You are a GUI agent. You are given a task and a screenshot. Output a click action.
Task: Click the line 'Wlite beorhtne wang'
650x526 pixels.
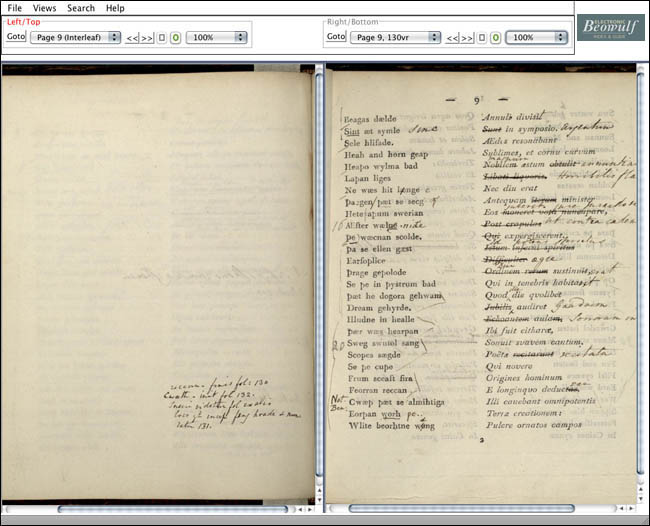click(392, 426)
